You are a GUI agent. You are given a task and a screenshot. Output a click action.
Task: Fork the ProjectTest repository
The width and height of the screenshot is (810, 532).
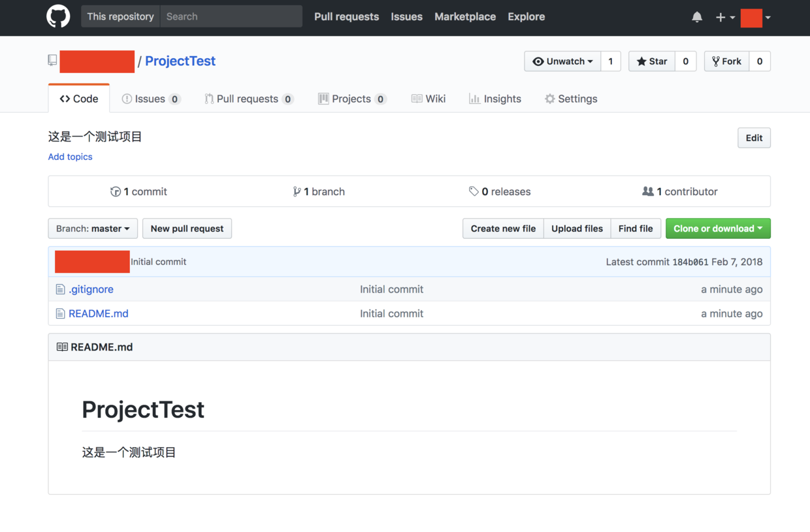727,61
